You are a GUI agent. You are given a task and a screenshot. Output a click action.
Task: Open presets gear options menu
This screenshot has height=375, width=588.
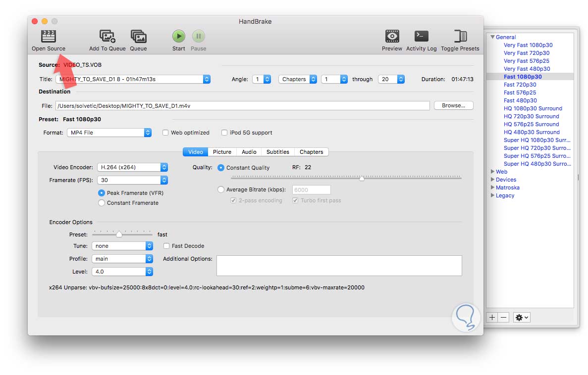pos(522,317)
